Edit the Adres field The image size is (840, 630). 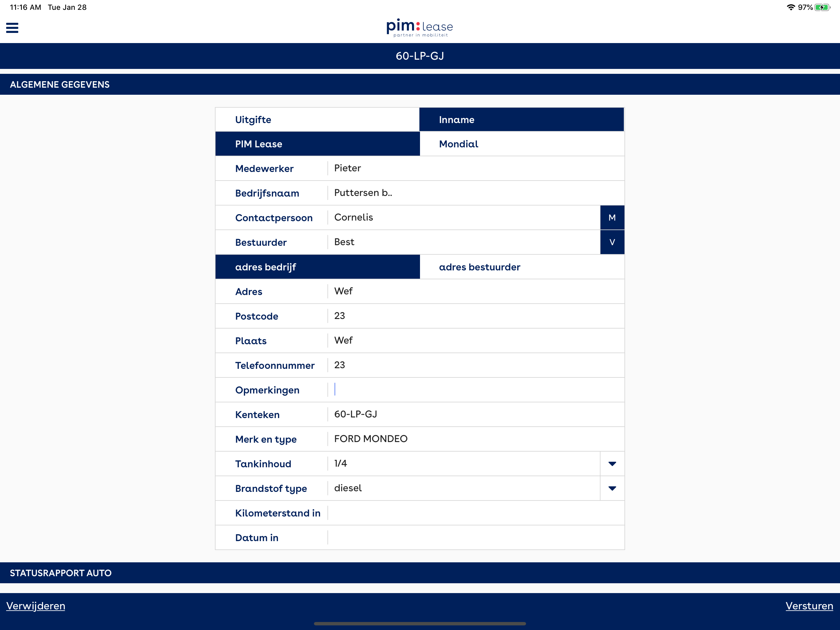pos(476,291)
